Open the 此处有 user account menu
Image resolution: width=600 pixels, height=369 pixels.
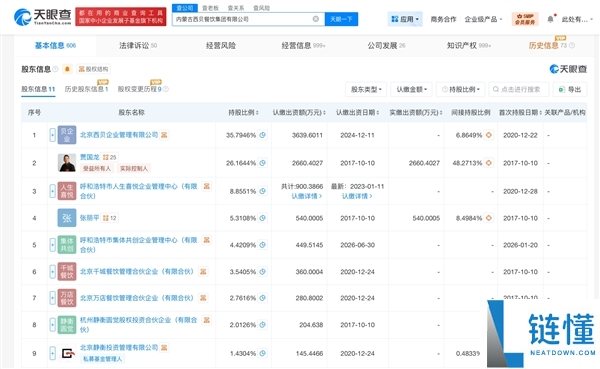[x=577, y=19]
